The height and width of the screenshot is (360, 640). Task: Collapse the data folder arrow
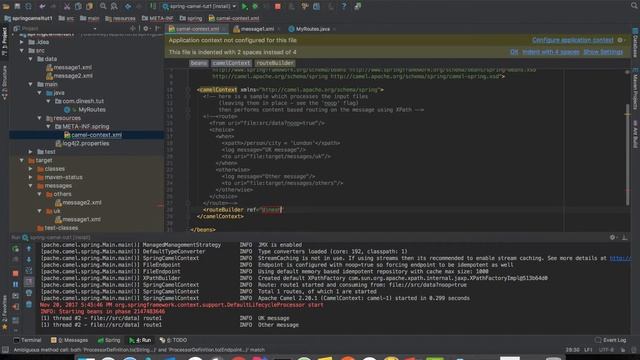click(x=31, y=59)
